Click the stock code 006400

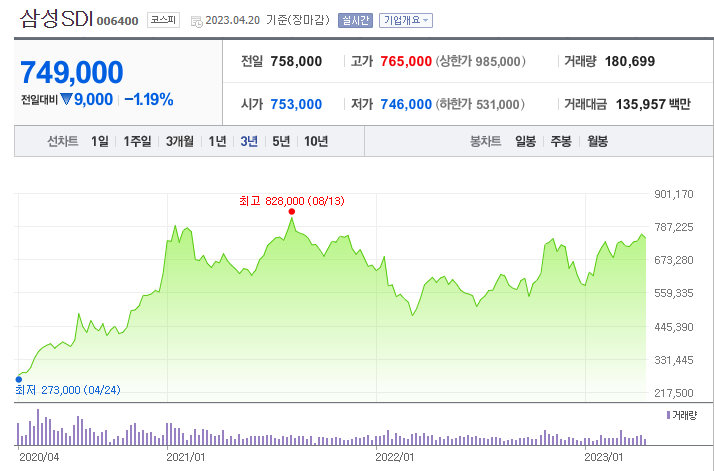pyautogui.click(x=117, y=21)
